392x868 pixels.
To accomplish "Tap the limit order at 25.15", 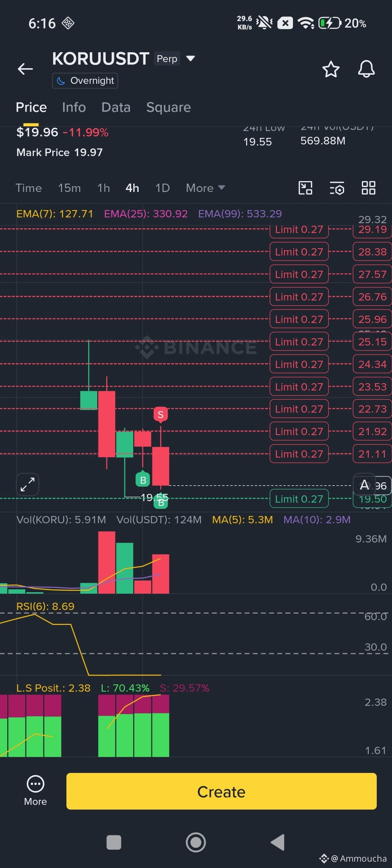I will tap(299, 342).
